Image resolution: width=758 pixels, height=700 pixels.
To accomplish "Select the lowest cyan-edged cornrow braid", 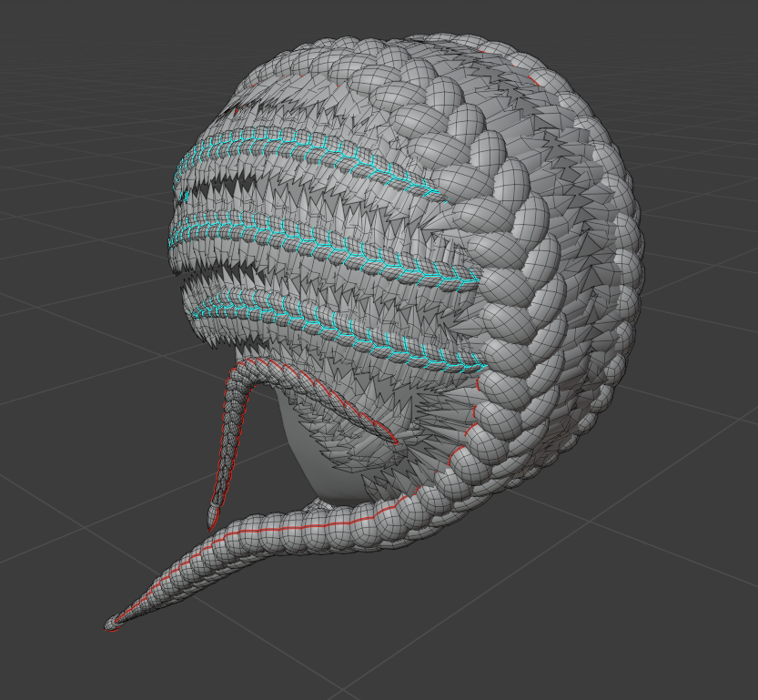I will coord(339,329).
